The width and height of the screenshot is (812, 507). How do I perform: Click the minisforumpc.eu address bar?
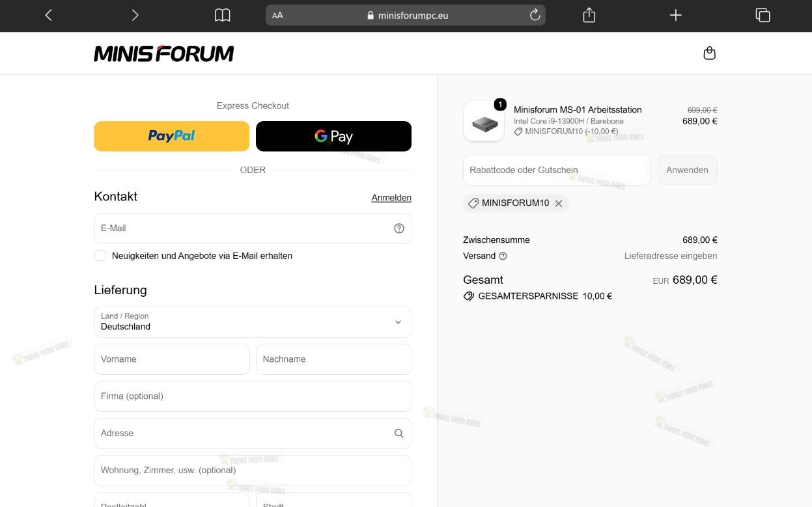406,15
